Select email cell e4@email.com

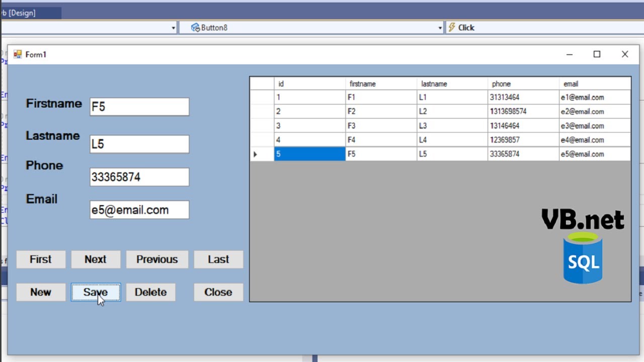tap(595, 140)
